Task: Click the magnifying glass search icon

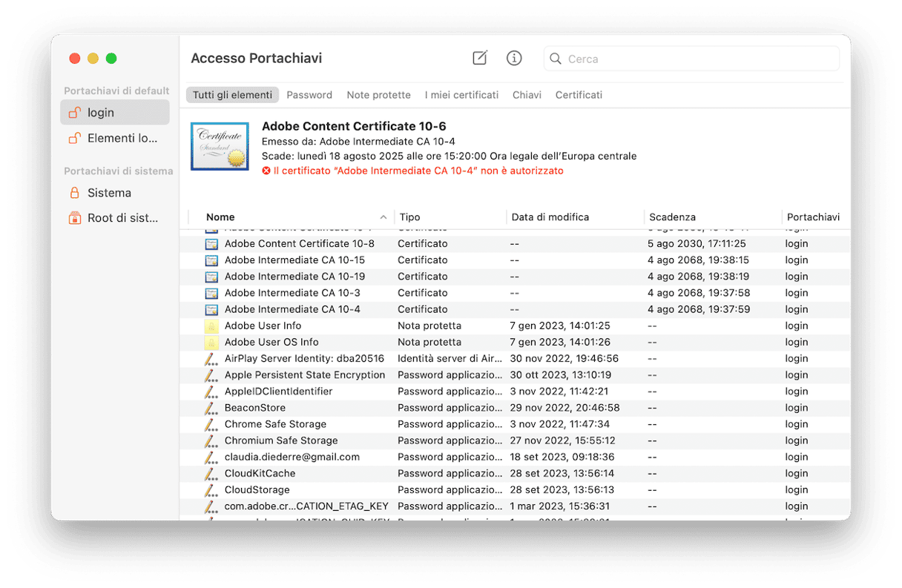Action: (556, 59)
